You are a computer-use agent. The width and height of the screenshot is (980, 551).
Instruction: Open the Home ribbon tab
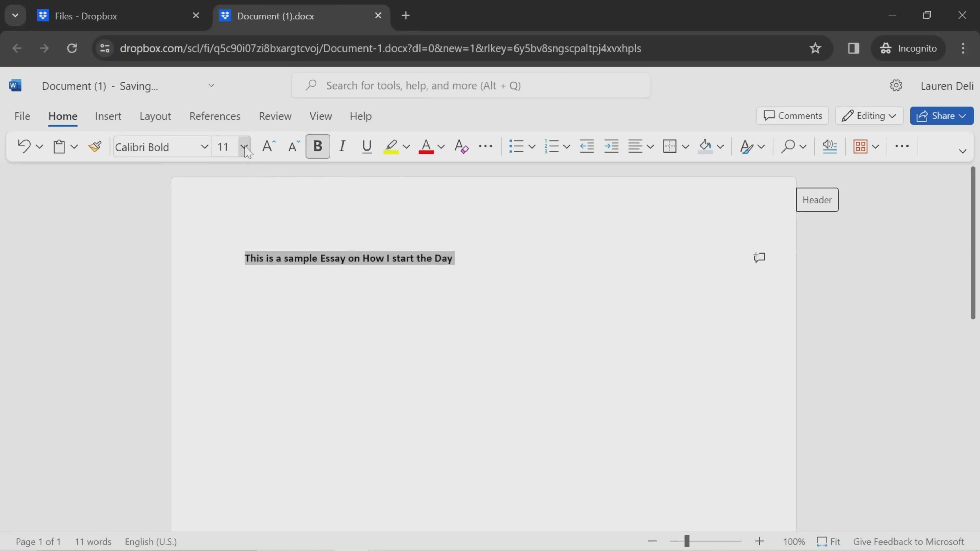[62, 116]
